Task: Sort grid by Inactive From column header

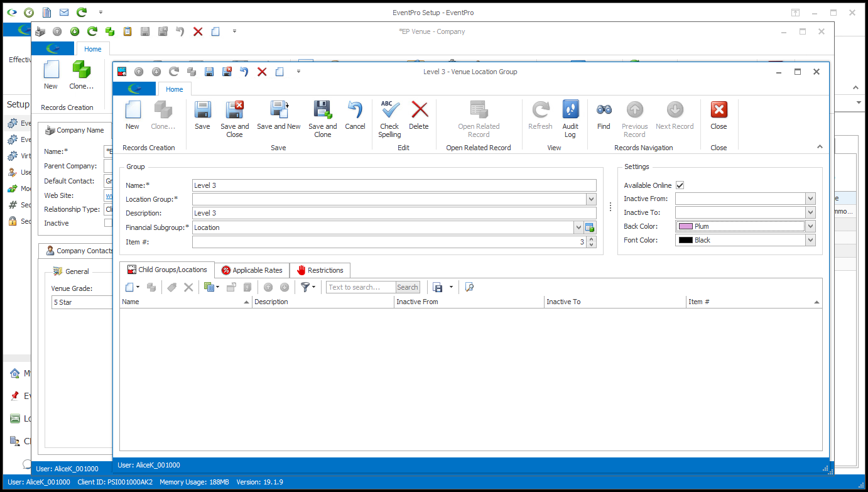Action: pos(469,302)
